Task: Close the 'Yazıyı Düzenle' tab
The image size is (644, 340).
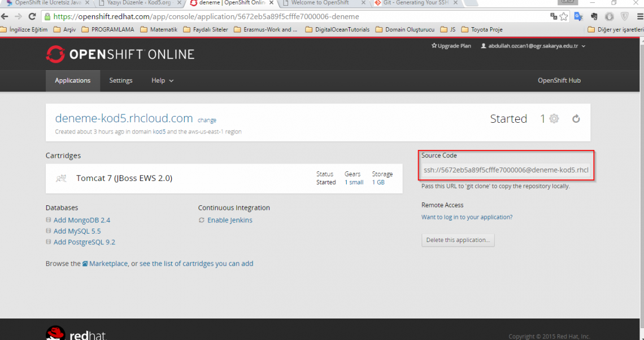Action: tap(179, 3)
